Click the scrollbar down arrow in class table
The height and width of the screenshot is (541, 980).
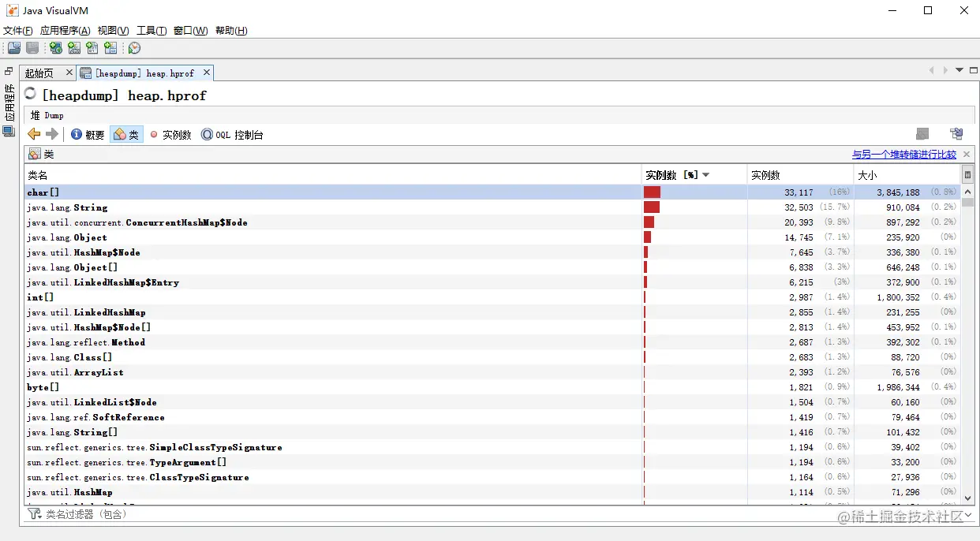[968, 498]
